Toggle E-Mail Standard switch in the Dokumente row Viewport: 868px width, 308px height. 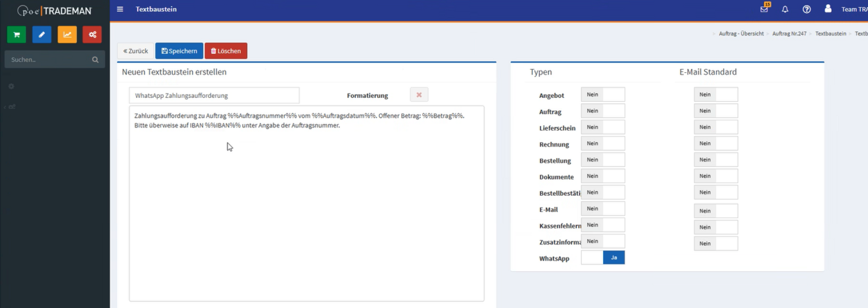click(716, 176)
